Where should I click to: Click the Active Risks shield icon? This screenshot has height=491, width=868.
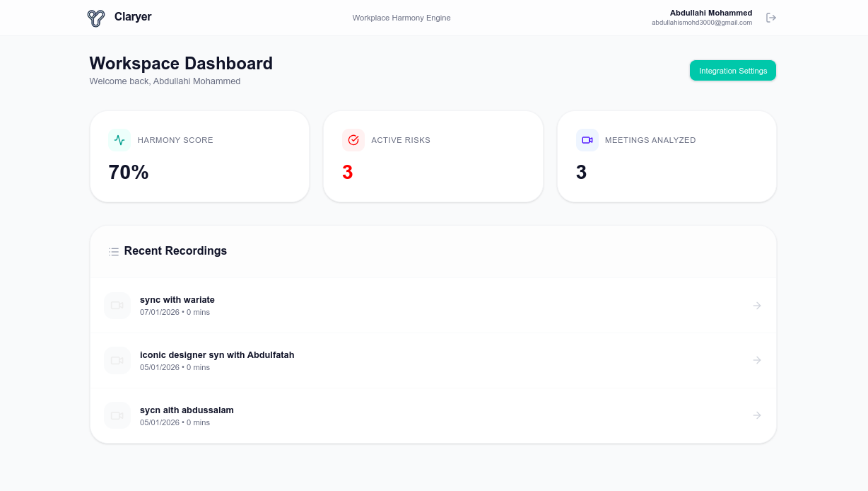click(x=353, y=140)
